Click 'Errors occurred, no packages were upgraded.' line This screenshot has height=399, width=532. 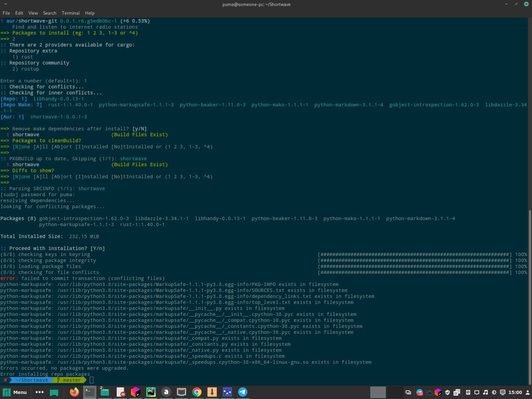pyautogui.click(x=64, y=368)
